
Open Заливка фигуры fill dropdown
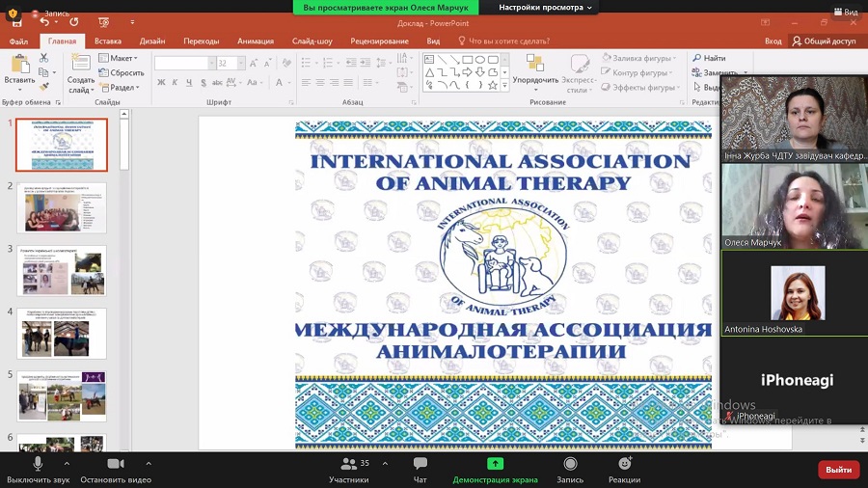639,58
